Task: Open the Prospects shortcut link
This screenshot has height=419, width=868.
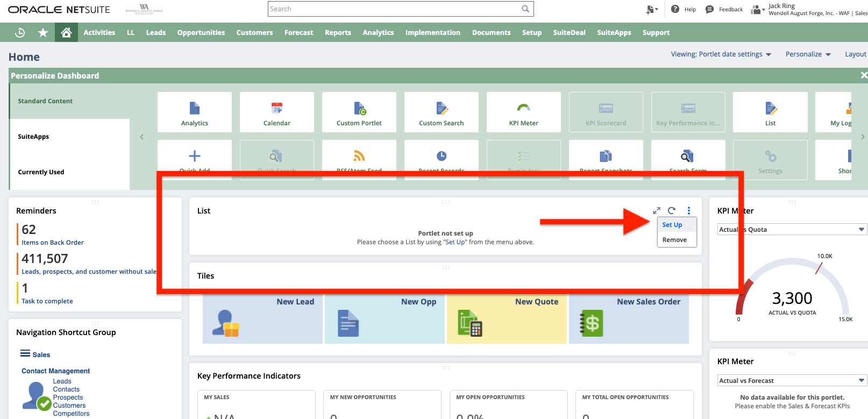Action: 68,397
